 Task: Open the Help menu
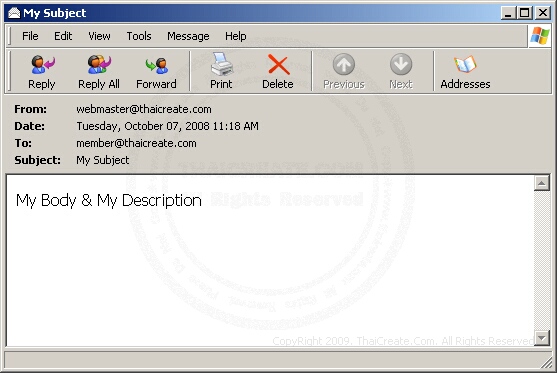[x=236, y=36]
